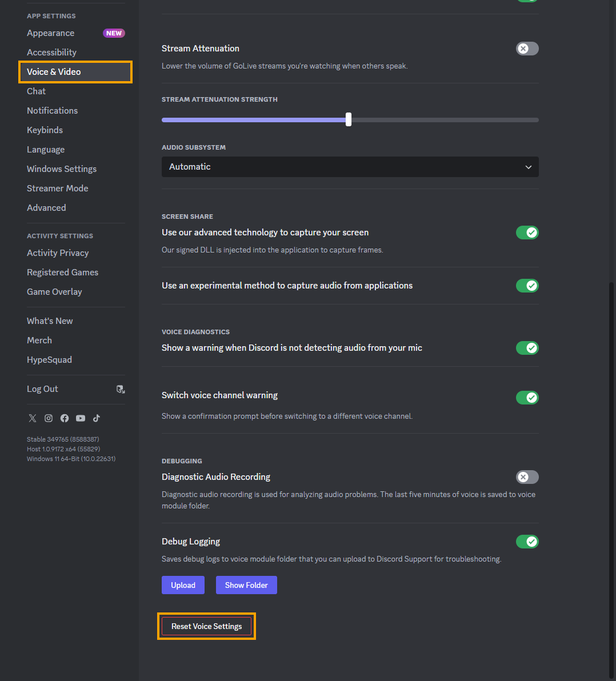
Task: Click the Upload debug logs button
Action: click(x=183, y=585)
